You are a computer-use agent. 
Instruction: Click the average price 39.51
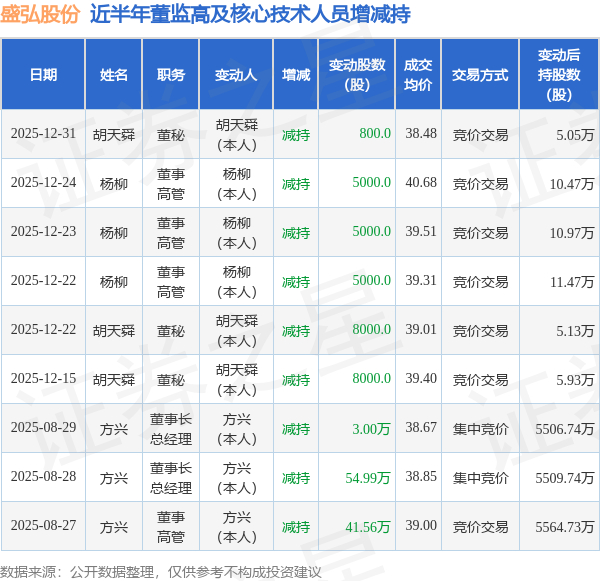pyautogui.click(x=421, y=232)
